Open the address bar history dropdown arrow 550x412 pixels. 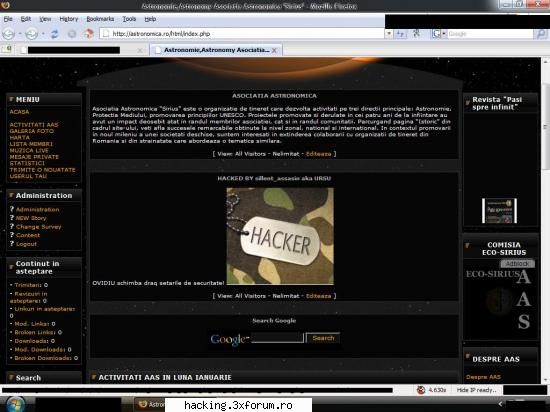click(389, 34)
